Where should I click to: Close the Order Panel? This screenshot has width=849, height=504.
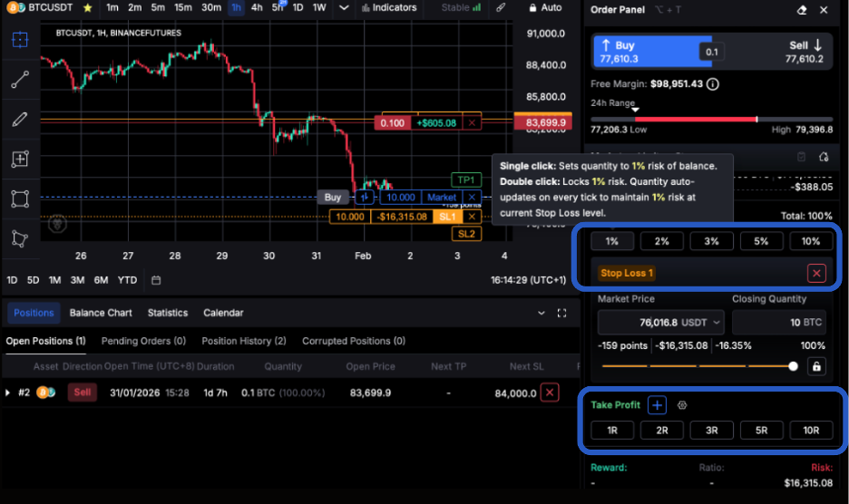pos(824,10)
